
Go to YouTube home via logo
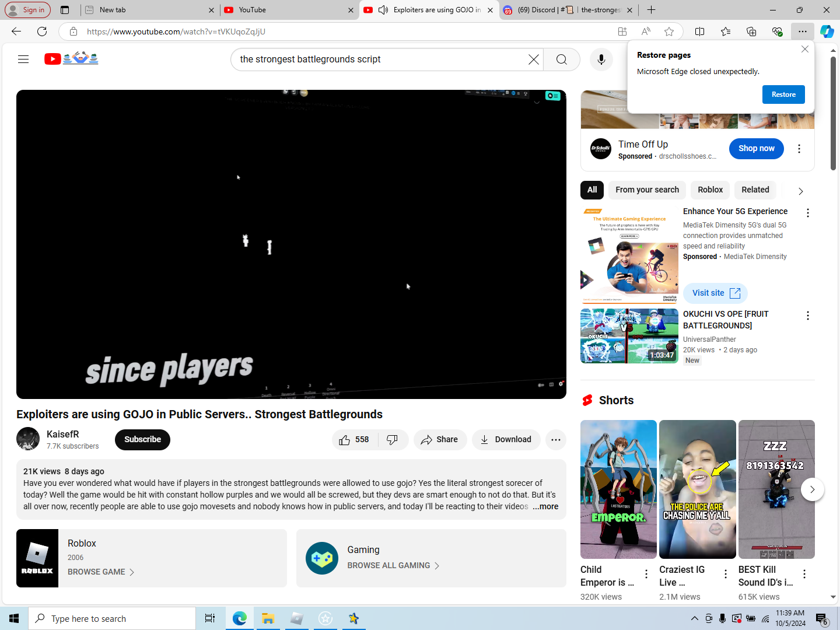tap(71, 59)
